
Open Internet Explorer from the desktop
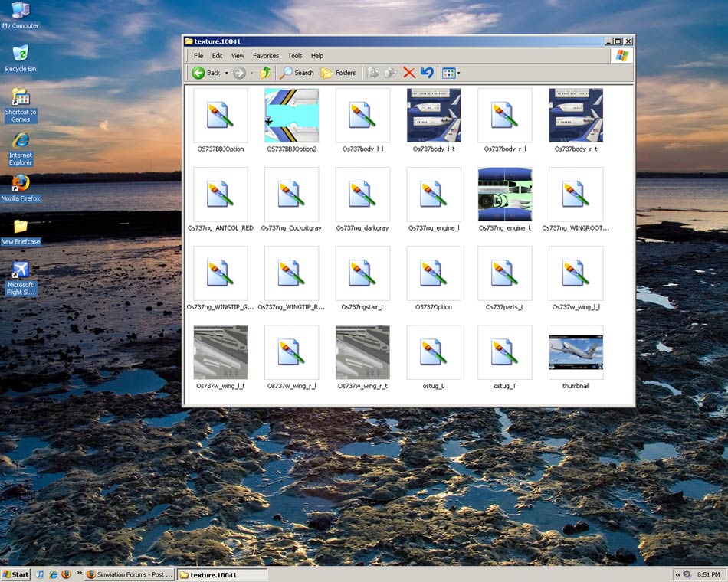[x=21, y=141]
